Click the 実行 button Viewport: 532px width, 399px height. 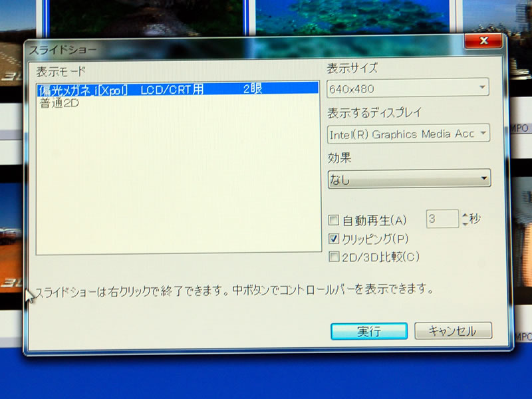pyautogui.click(x=369, y=331)
